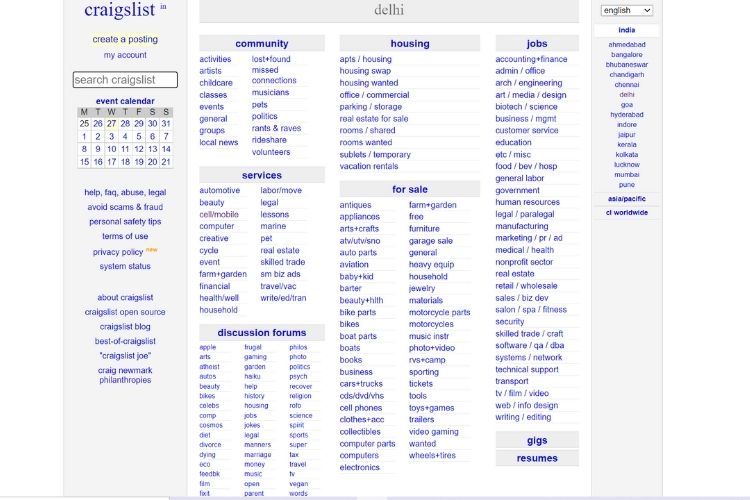750x500 pixels.
Task: Open the services section header
Action: tap(262, 175)
